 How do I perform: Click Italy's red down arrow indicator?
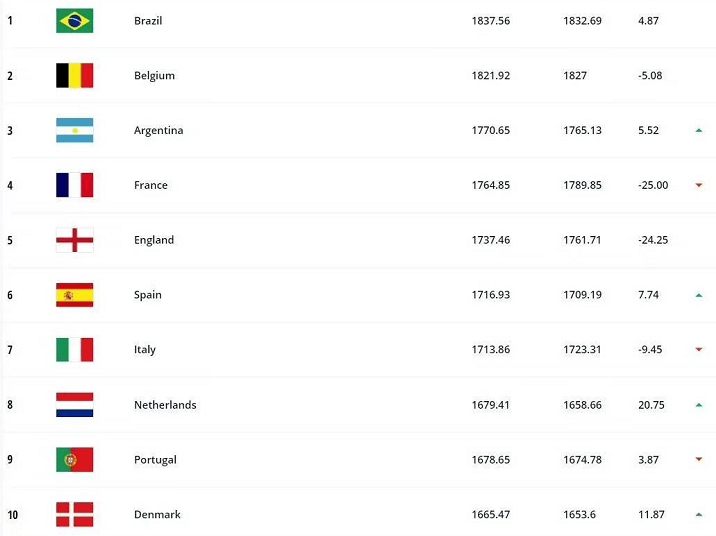(x=699, y=349)
